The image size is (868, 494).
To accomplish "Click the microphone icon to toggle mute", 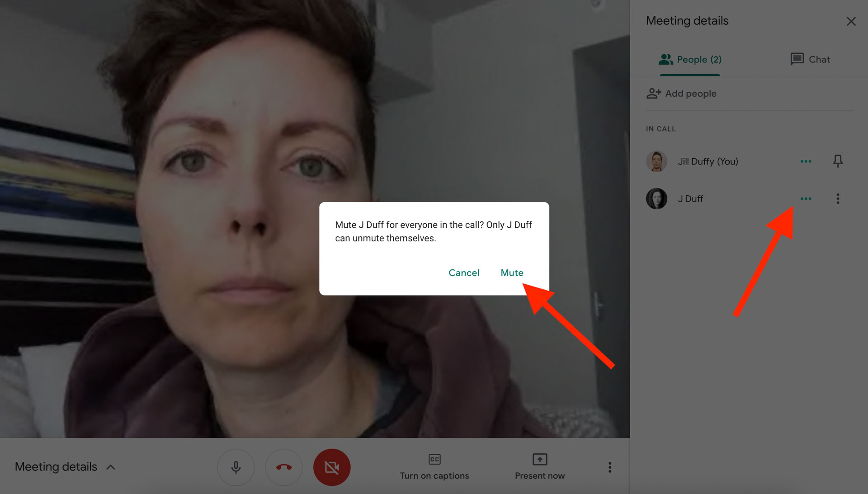I will tap(235, 466).
